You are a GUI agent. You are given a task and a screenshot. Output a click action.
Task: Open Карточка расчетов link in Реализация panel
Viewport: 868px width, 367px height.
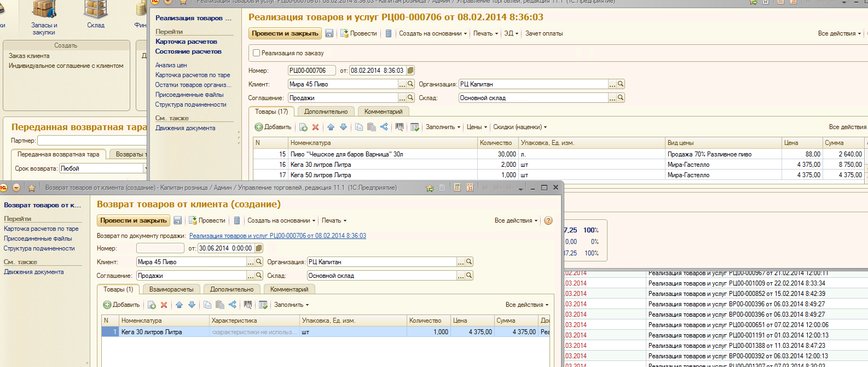[186, 42]
